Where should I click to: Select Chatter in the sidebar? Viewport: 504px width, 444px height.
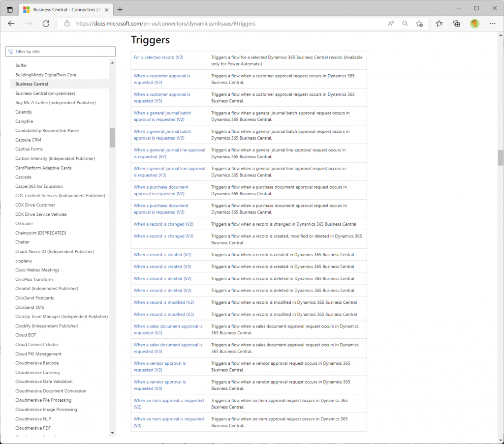point(23,242)
